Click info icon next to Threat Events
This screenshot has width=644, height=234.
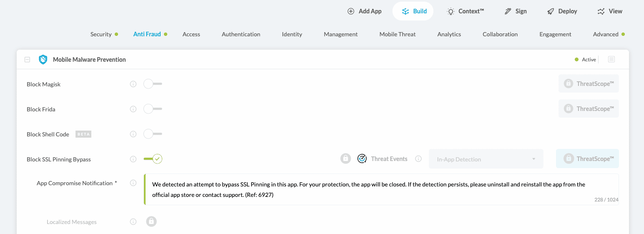418,159
